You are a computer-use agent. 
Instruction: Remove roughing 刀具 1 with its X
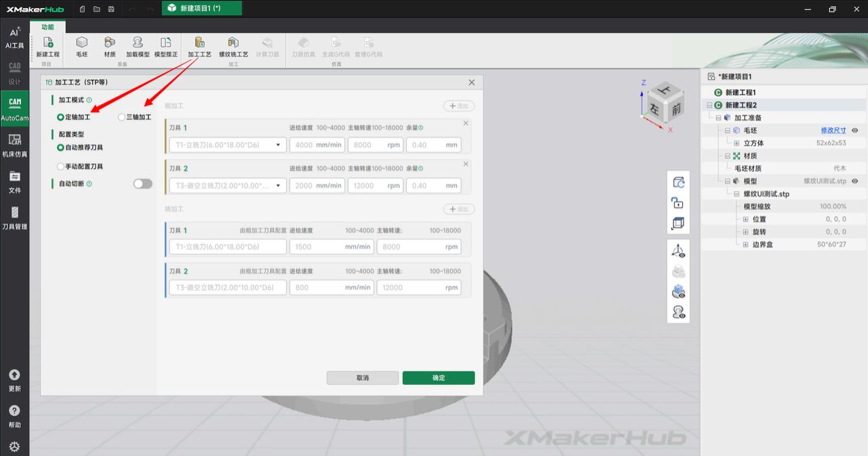[x=466, y=123]
